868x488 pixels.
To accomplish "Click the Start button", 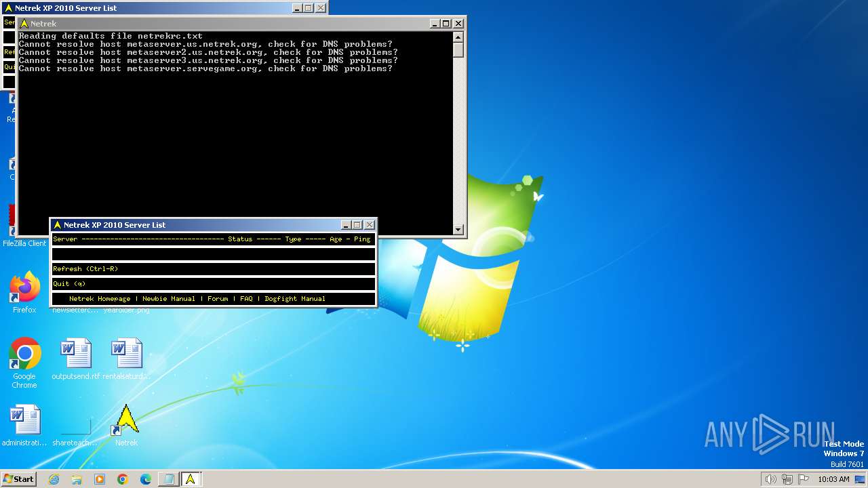I will tap(18, 479).
